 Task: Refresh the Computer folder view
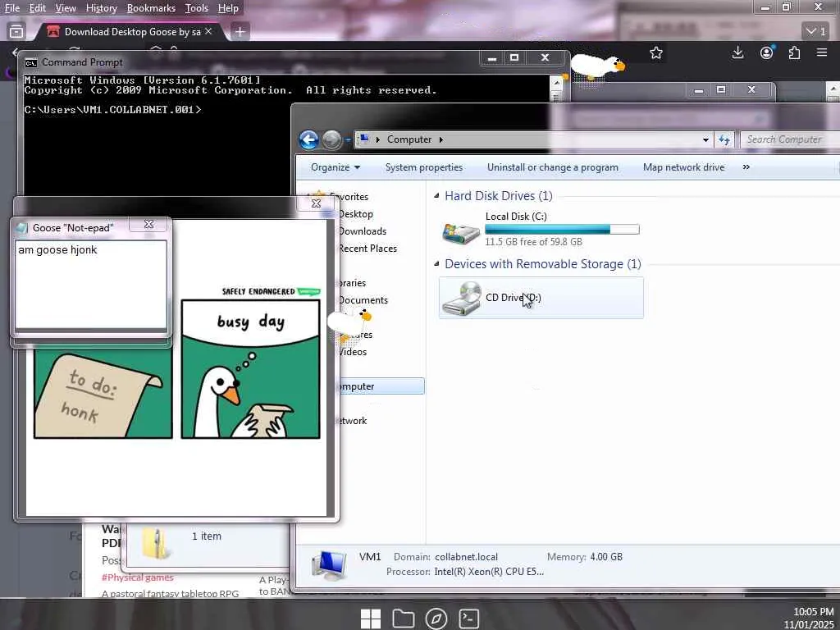(724, 139)
